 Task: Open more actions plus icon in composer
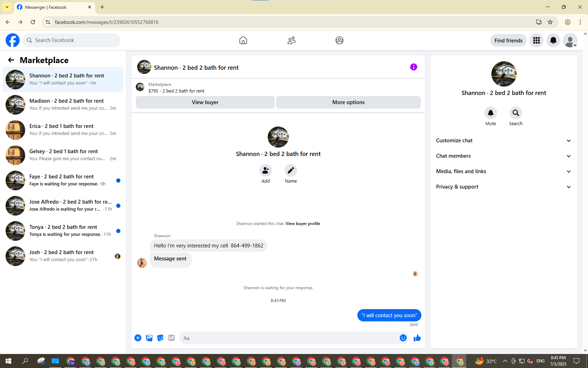click(x=138, y=338)
